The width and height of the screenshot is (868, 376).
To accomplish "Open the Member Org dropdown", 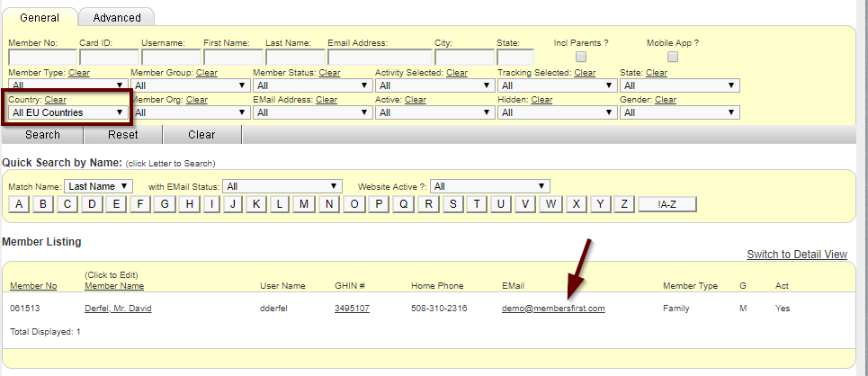I will pos(190,112).
